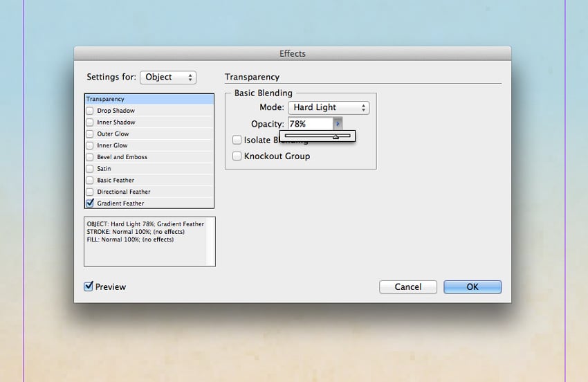Select the Gradient Feather list entry
Viewport: 588px width, 382px height.
[x=120, y=203]
